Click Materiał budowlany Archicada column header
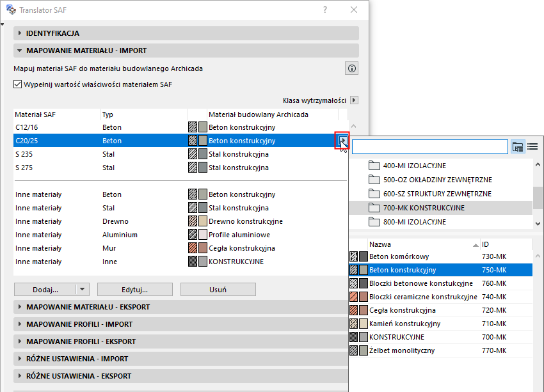Image resolution: width=544 pixels, height=392 pixels. tap(273, 114)
